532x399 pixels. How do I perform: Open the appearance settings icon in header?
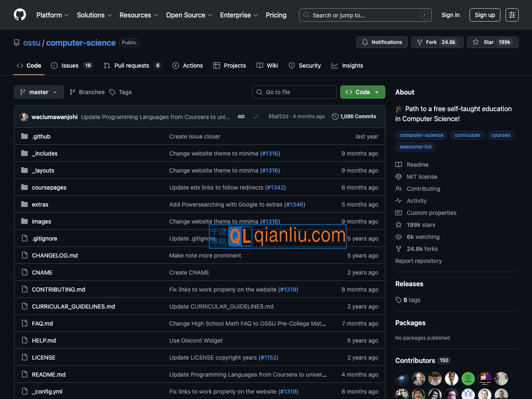(x=512, y=15)
